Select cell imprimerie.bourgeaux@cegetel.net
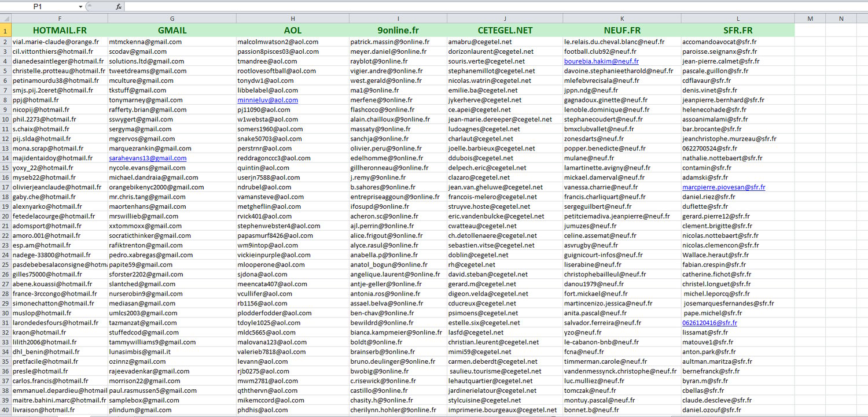This screenshot has height=417, width=868. pos(505,410)
